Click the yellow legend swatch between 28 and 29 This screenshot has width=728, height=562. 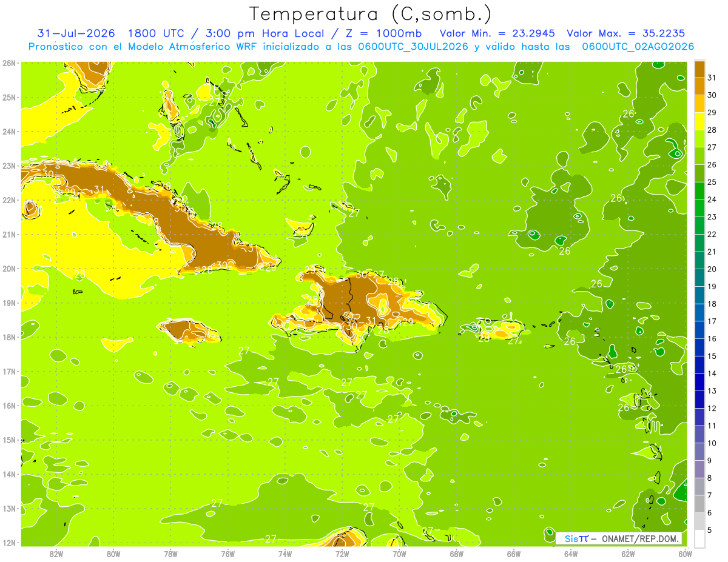699,121
